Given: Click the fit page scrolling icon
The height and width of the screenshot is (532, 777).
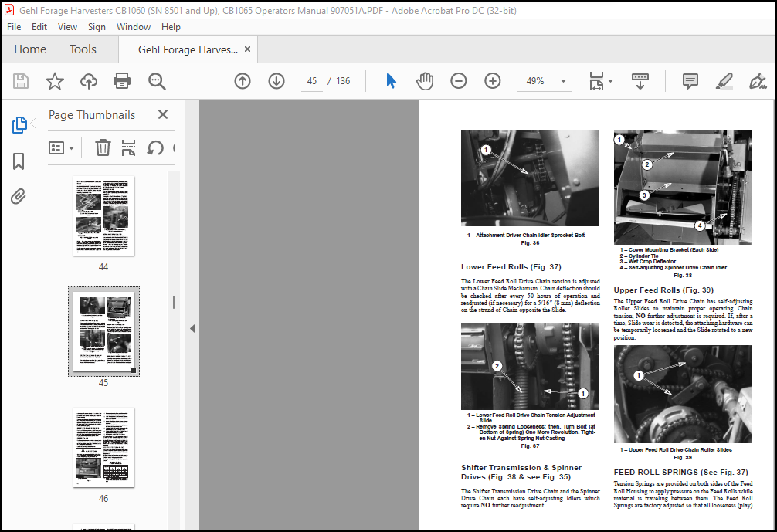Looking at the screenshot, I should coord(596,81).
